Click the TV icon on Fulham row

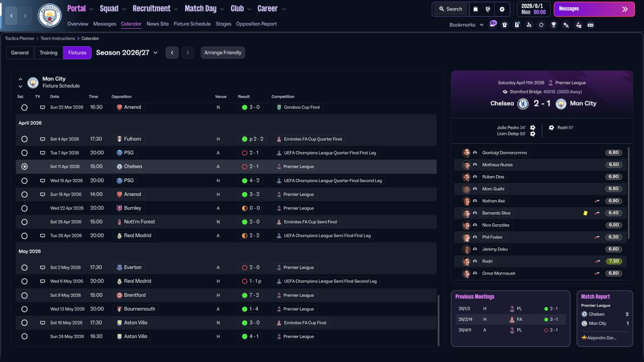click(x=43, y=139)
